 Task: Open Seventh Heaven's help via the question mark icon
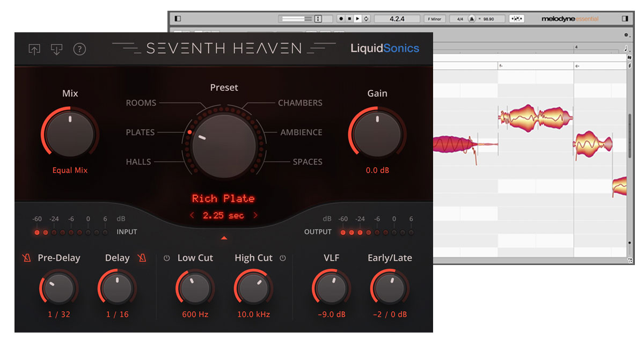79,49
